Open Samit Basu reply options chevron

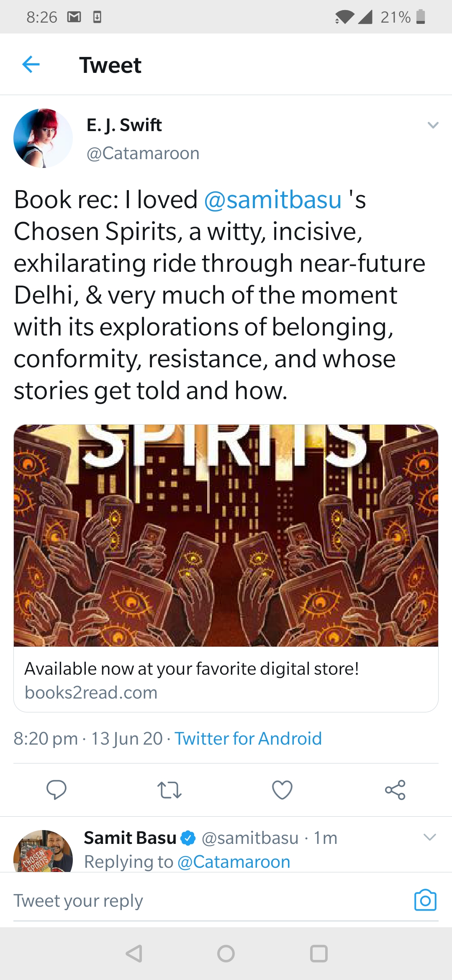(x=430, y=837)
